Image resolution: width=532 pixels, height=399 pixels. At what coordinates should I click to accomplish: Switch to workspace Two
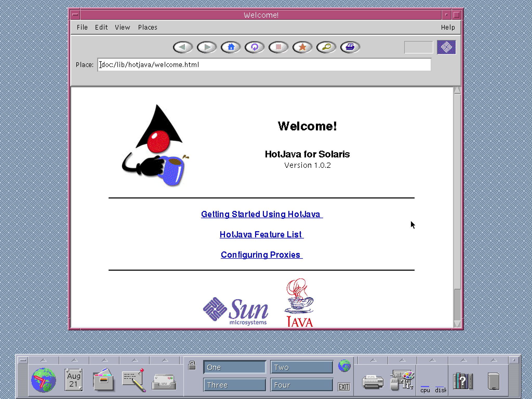coord(302,367)
